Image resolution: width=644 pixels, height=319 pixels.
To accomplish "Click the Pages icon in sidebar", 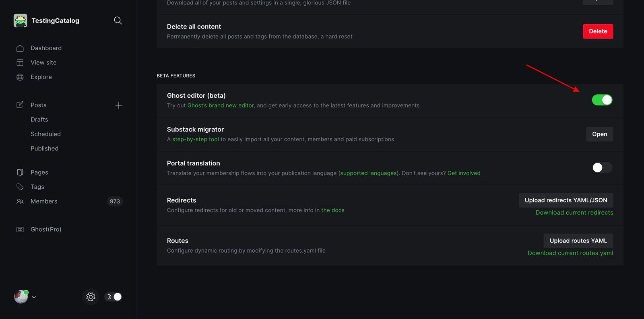I will tap(20, 172).
